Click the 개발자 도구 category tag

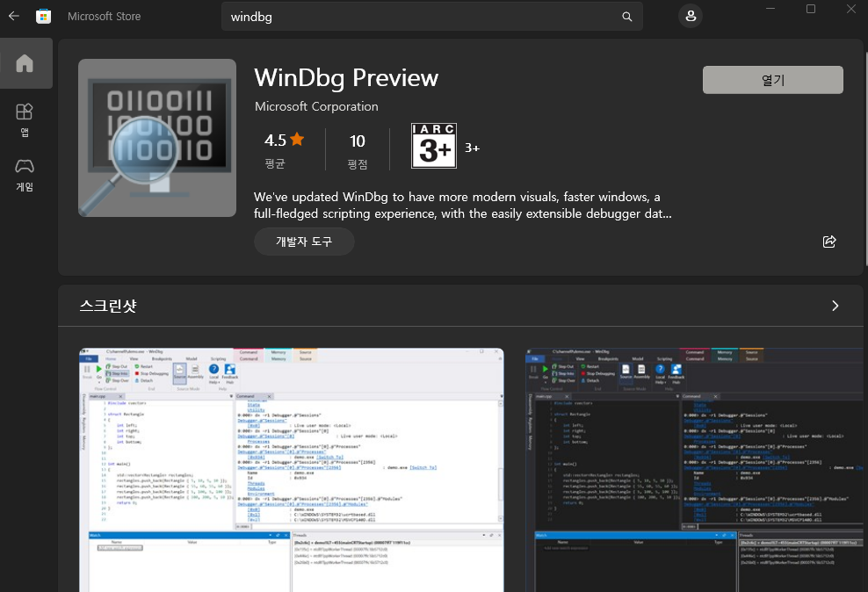304,242
